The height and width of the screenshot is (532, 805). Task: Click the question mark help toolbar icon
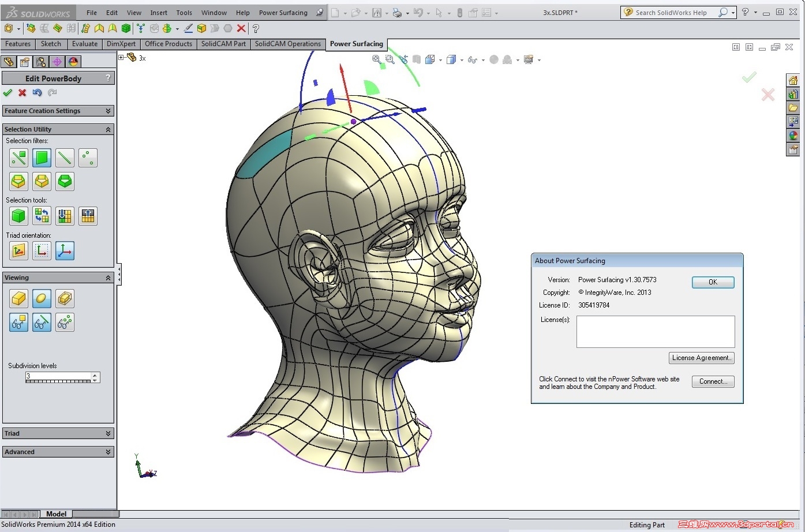pos(256,28)
